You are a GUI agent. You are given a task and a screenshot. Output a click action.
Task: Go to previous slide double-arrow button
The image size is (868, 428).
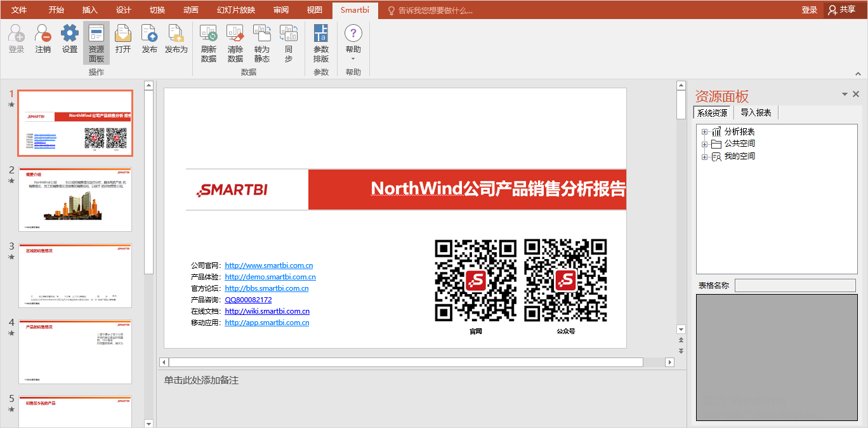681,340
